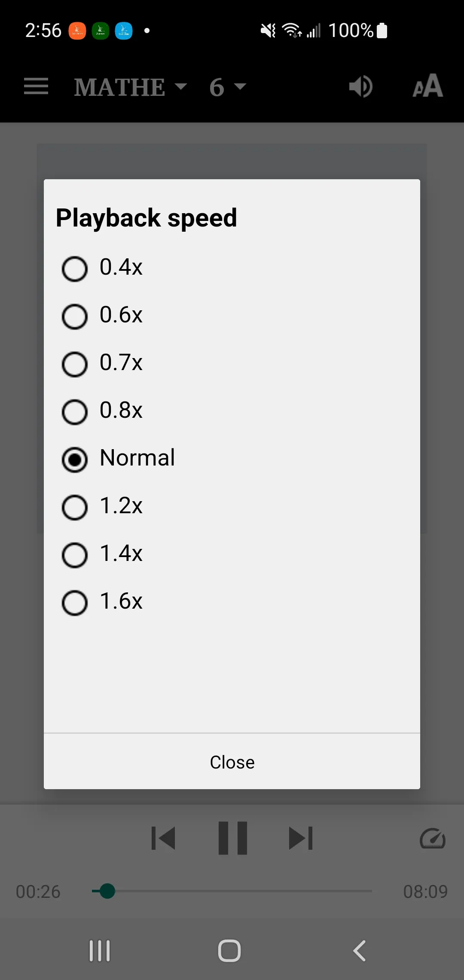Expand chapter 6 dropdown
Image resolution: width=464 pixels, height=980 pixels.
click(x=228, y=87)
